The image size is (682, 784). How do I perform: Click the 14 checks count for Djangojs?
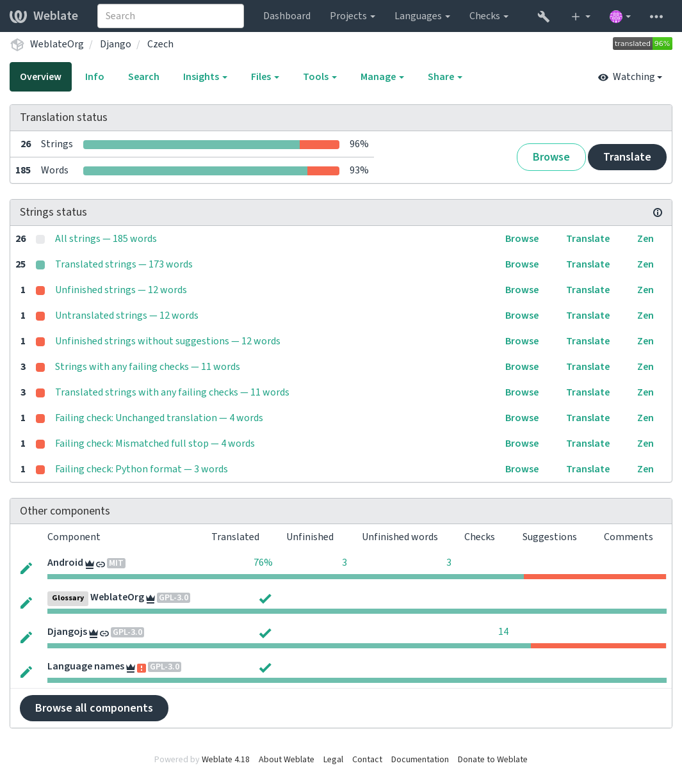(x=503, y=632)
